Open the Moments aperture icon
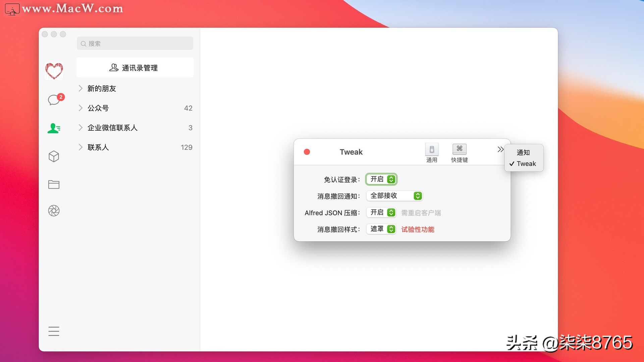 point(54,211)
